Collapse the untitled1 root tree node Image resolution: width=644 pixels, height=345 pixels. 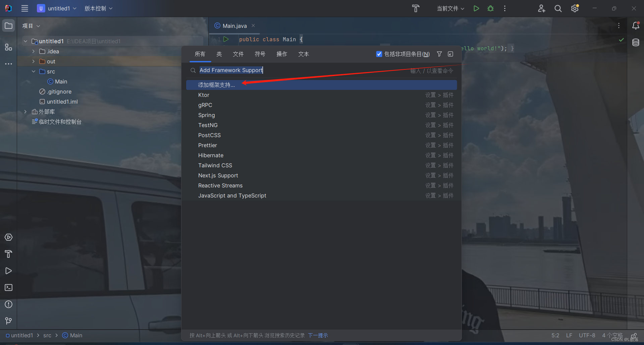[x=25, y=41]
